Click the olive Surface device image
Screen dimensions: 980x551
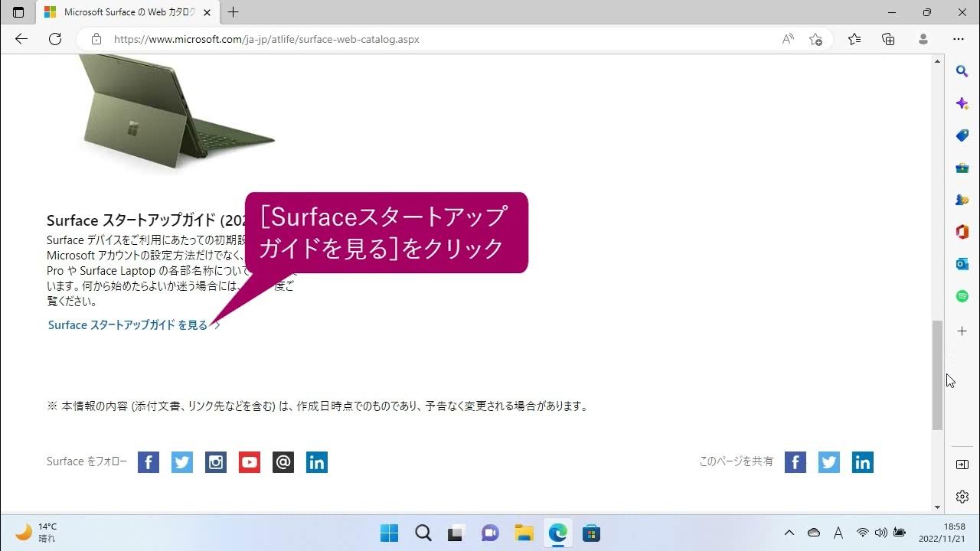tap(176, 111)
